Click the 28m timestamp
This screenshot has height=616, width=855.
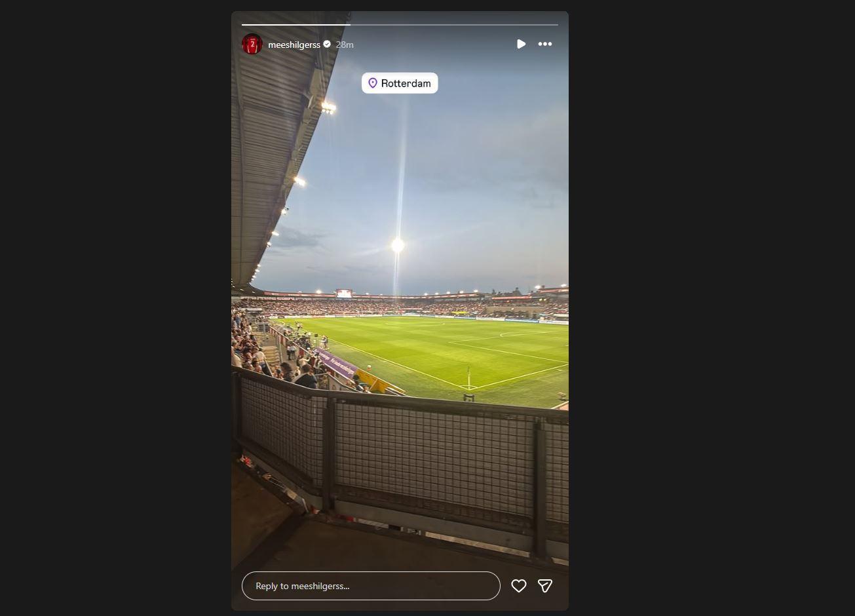(345, 45)
